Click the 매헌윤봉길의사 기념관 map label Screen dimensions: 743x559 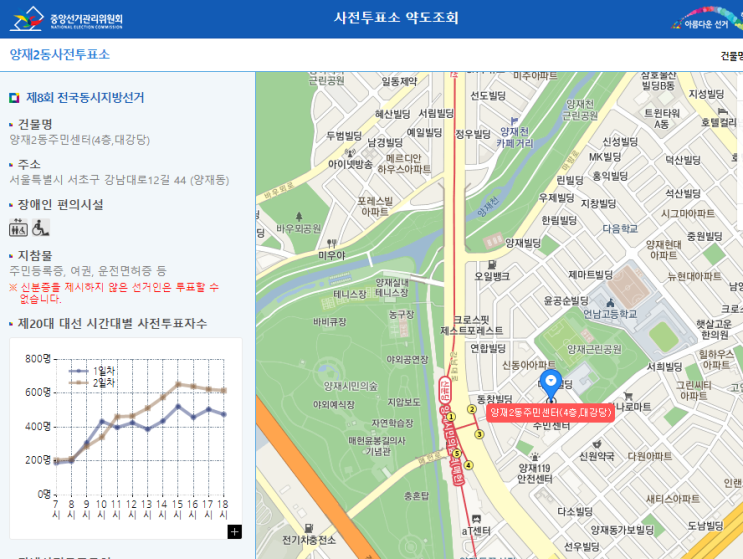click(377, 446)
